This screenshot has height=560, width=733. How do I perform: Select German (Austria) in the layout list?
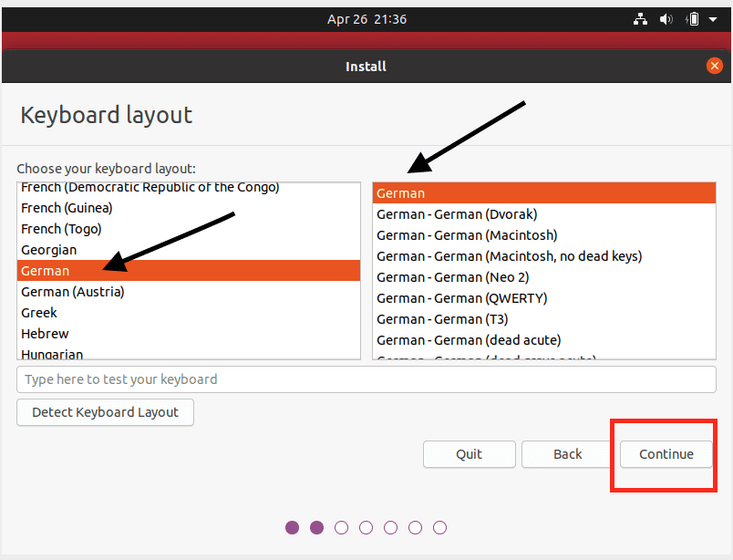coord(73,292)
